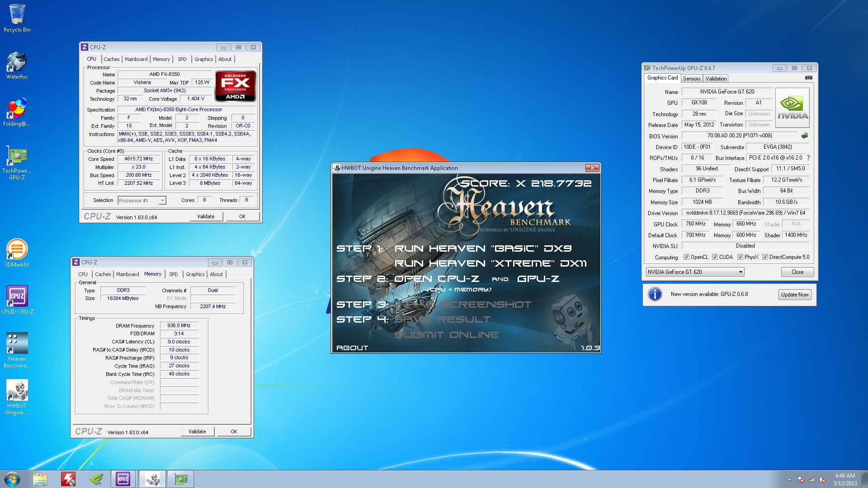Open the Action Center flag icon

801,479
